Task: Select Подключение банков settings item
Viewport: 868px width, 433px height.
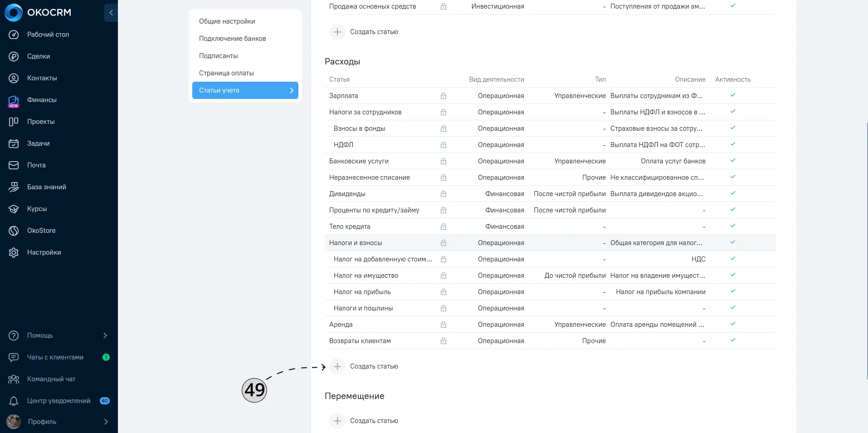Action: click(x=233, y=39)
